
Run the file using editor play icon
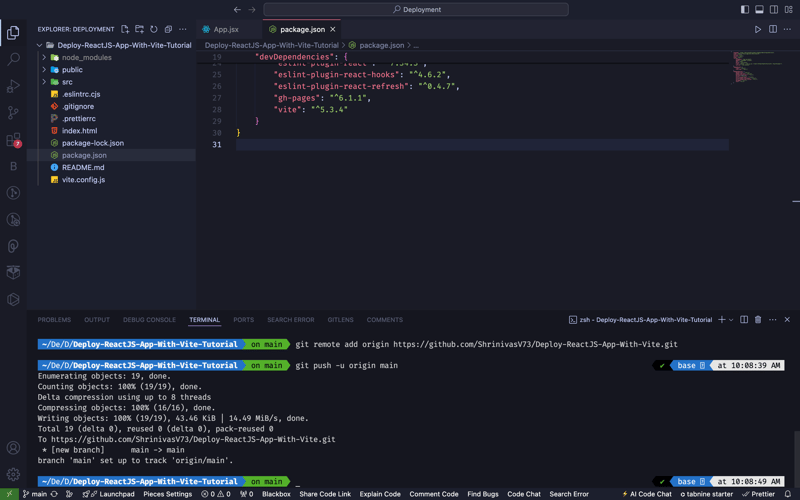(x=758, y=29)
